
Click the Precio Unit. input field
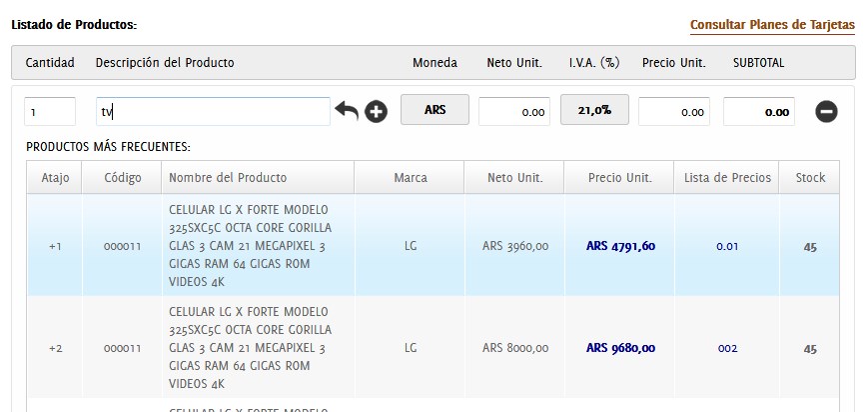(x=673, y=111)
